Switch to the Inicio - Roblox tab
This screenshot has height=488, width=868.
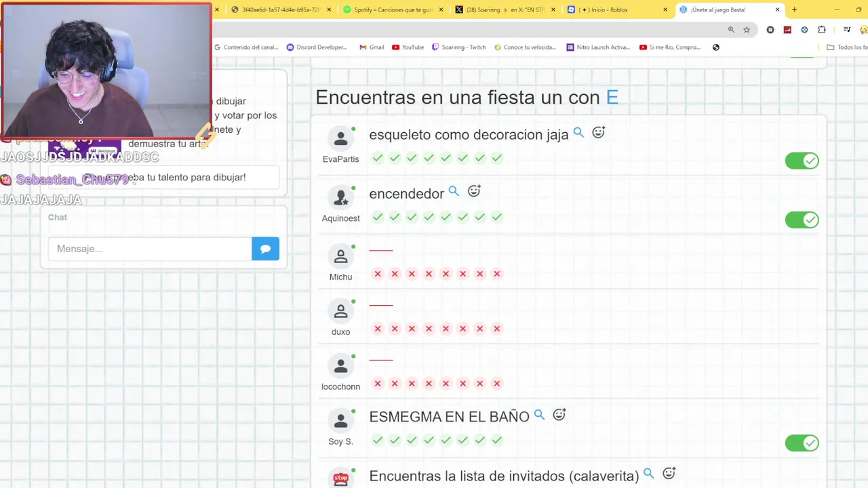(616, 9)
